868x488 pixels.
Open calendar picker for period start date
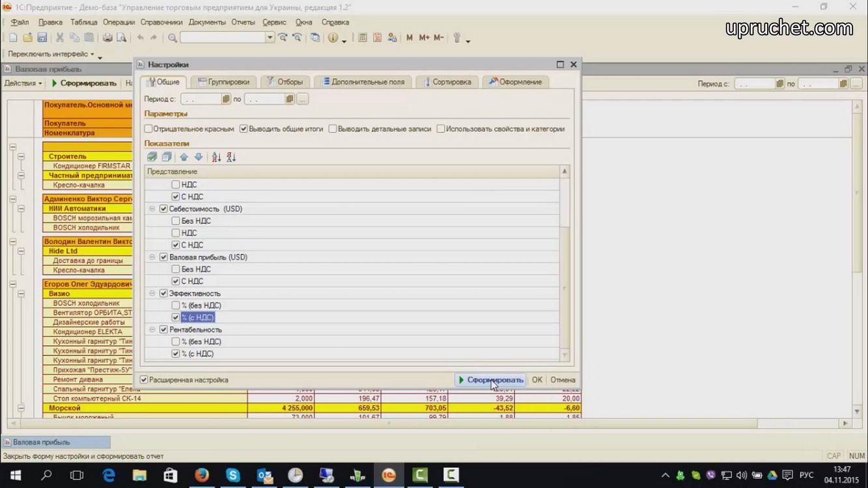[226, 99]
